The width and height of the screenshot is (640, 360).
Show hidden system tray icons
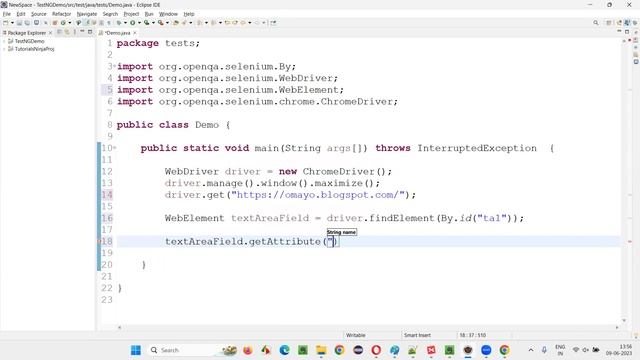pyautogui.click(x=531, y=350)
